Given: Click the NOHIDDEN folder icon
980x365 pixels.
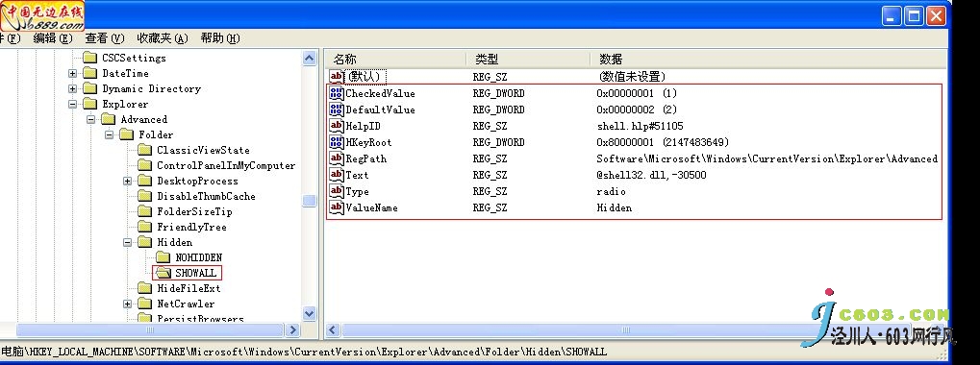Looking at the screenshot, I should [163, 257].
